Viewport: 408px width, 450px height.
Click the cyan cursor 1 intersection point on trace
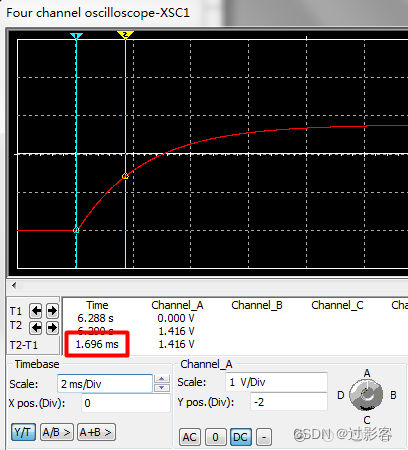coord(76,230)
